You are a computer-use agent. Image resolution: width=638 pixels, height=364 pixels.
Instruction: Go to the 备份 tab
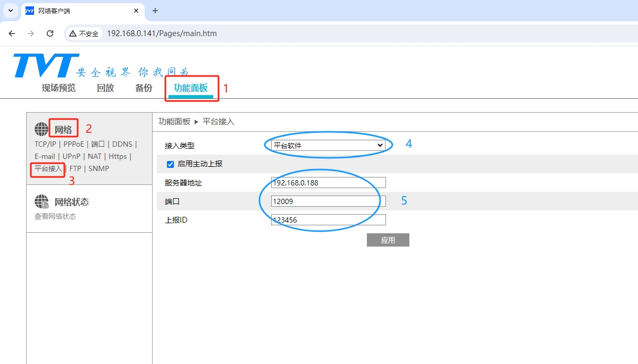tap(144, 88)
